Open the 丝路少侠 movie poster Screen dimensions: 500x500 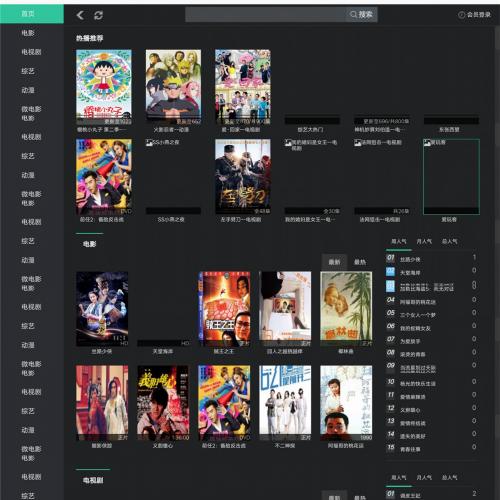(102, 309)
